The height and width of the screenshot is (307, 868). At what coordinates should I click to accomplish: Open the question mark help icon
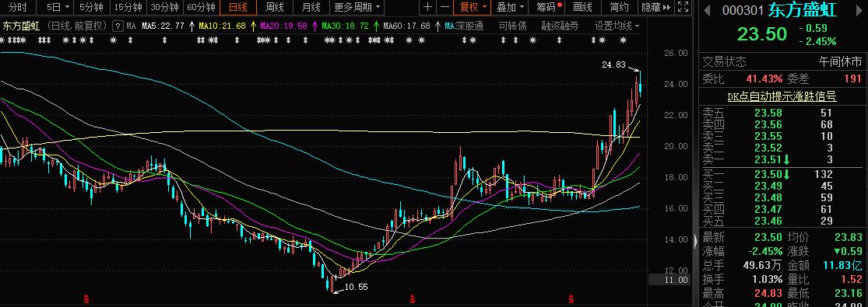118,26
